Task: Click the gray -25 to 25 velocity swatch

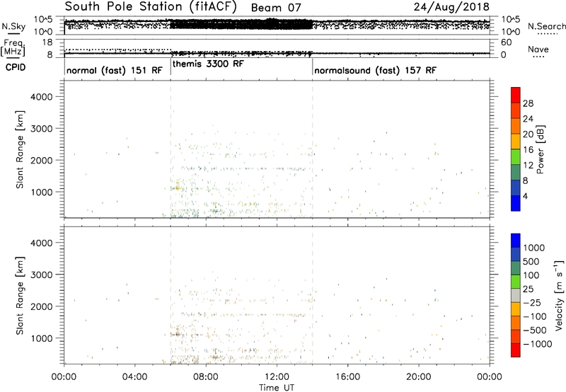Action: click(x=516, y=295)
